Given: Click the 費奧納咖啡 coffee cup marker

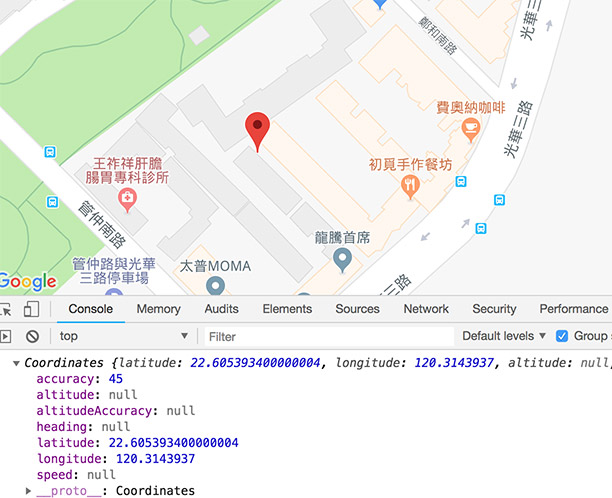Looking at the screenshot, I should (471, 130).
